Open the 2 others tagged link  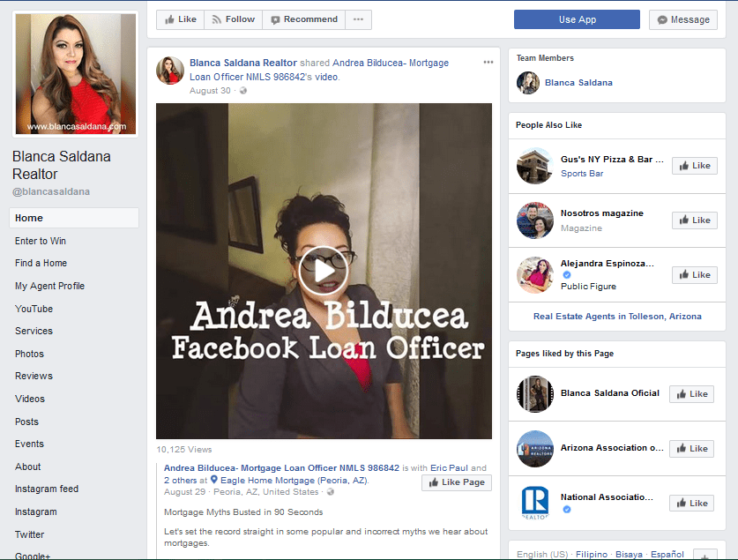point(180,481)
